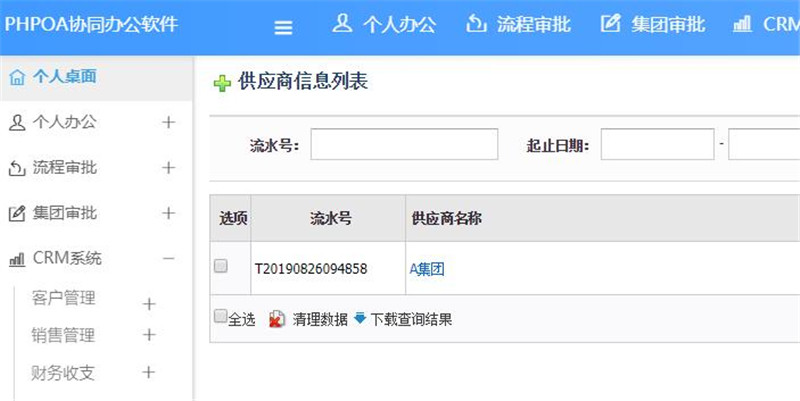Image resolution: width=800 pixels, height=401 pixels.
Task: Select 集团审批 label in sidebar
Action: click(65, 213)
